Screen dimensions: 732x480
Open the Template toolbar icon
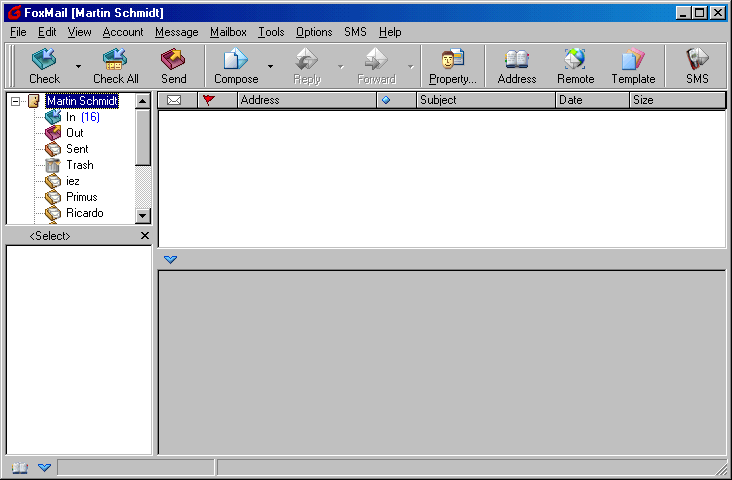(633, 59)
